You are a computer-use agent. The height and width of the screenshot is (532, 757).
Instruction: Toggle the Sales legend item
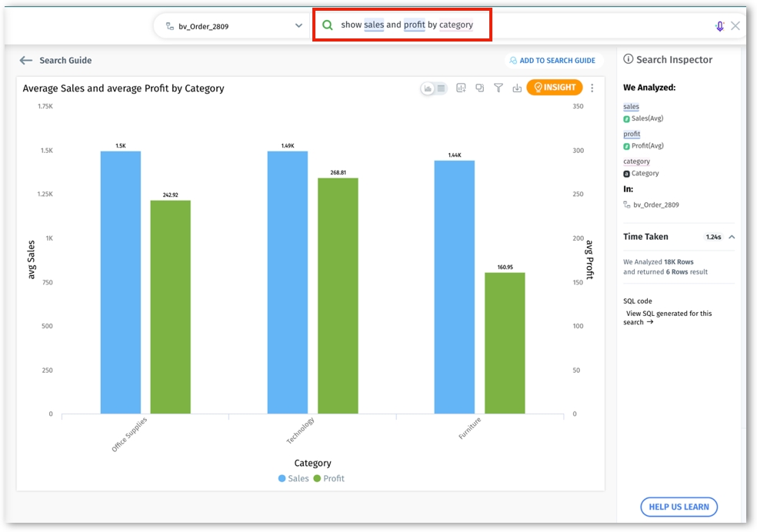(293, 479)
